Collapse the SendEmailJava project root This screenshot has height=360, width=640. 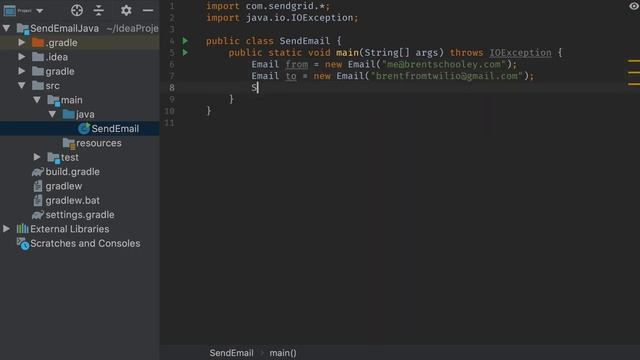tap(7, 28)
